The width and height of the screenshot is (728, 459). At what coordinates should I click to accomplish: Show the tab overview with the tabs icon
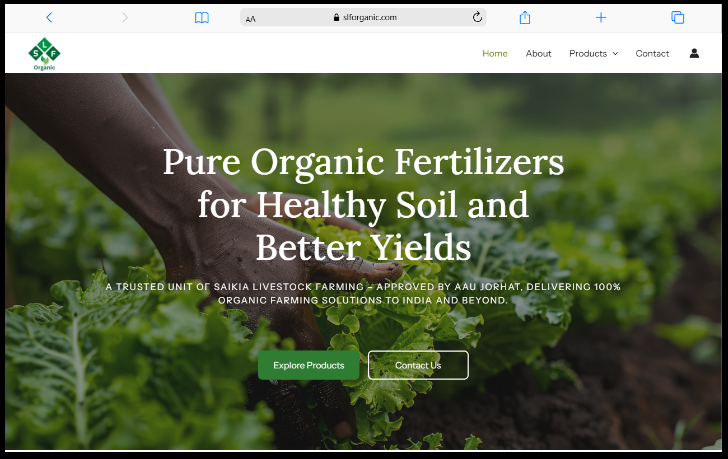[677, 17]
